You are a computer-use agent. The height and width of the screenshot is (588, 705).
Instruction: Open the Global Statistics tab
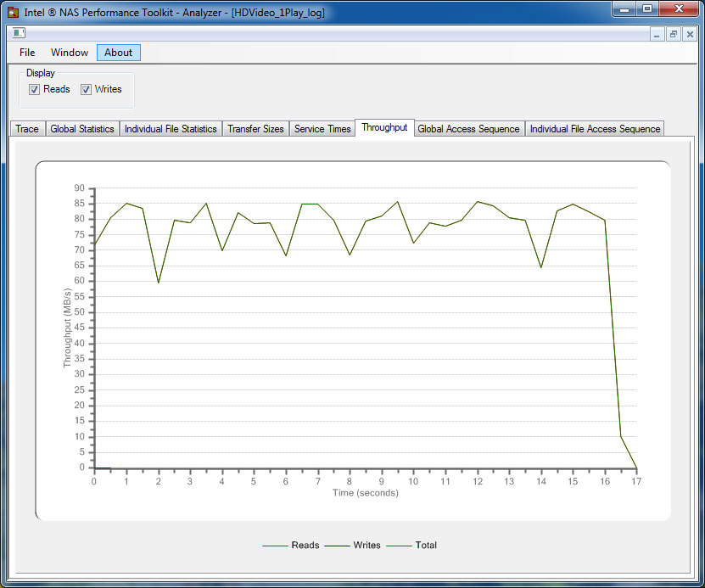(x=82, y=129)
